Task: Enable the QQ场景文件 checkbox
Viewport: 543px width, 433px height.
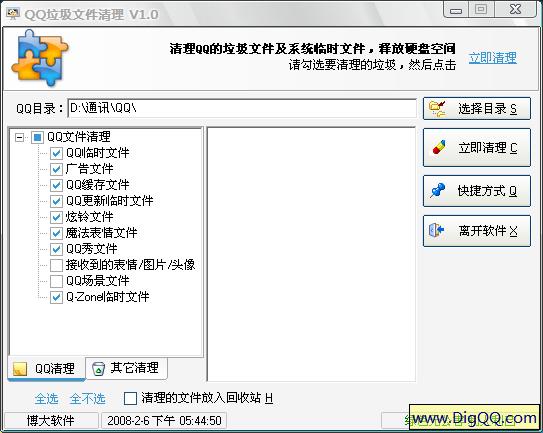Action: click(x=56, y=281)
